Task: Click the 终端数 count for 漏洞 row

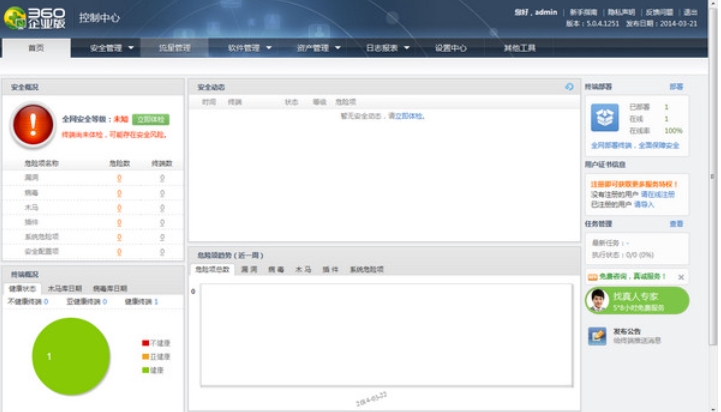Action: click(162, 178)
